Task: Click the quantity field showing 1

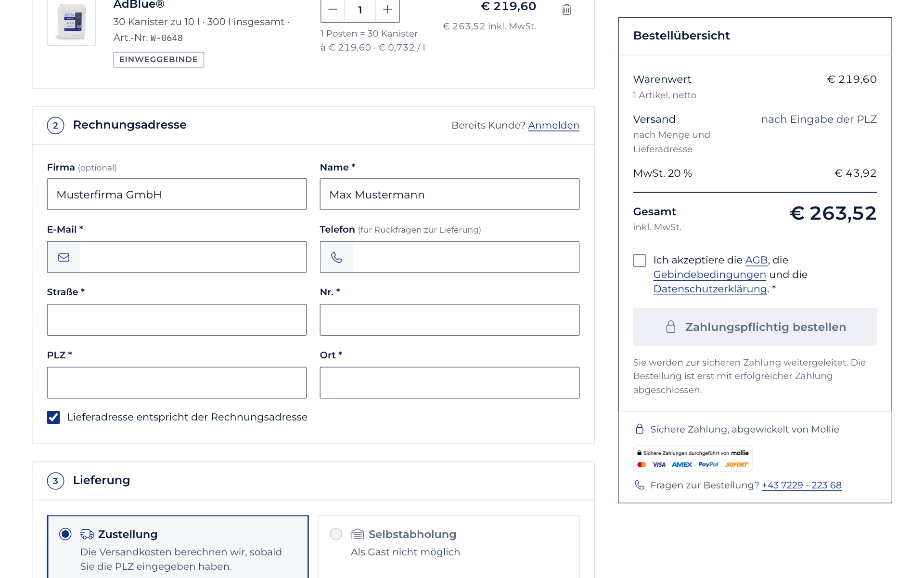Action: 360,10
